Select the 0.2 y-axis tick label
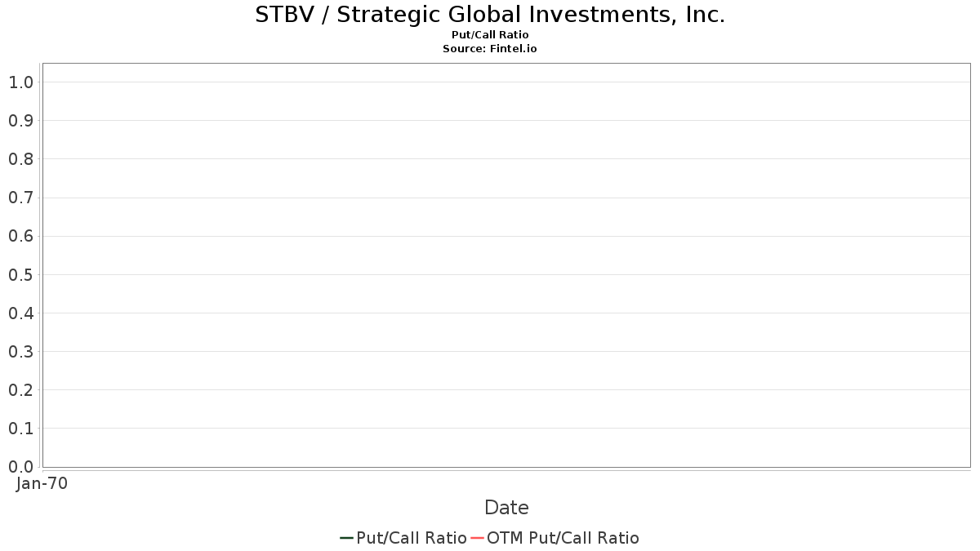 click(x=20, y=390)
